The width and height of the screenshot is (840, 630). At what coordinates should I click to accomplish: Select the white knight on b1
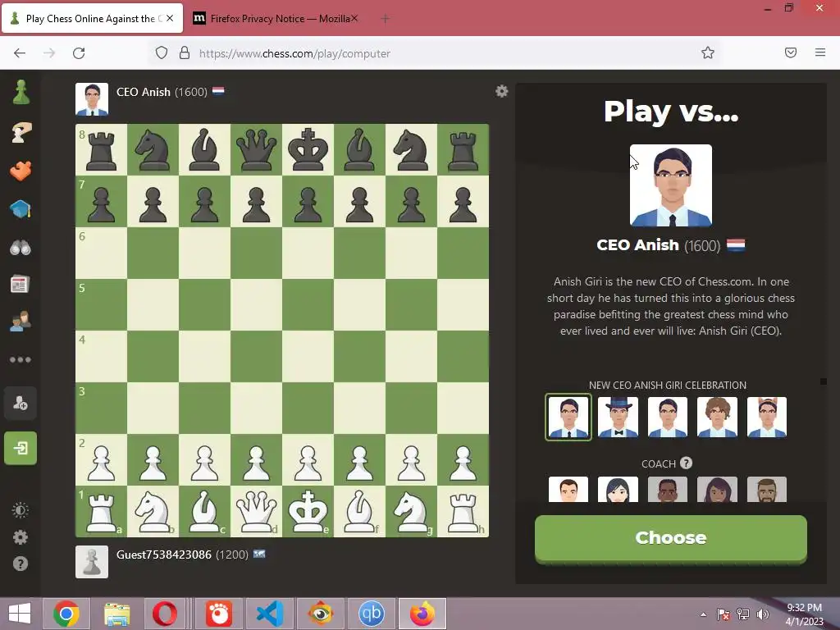point(153,511)
